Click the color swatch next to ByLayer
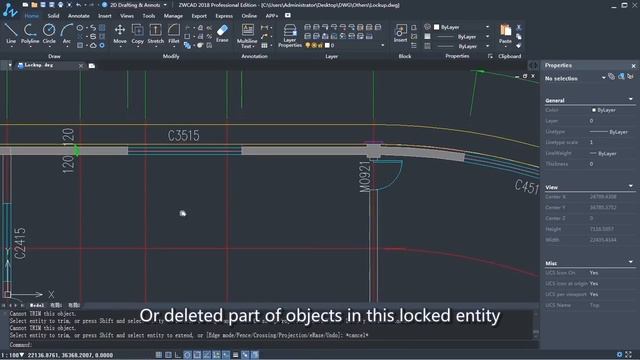 pos(436,27)
